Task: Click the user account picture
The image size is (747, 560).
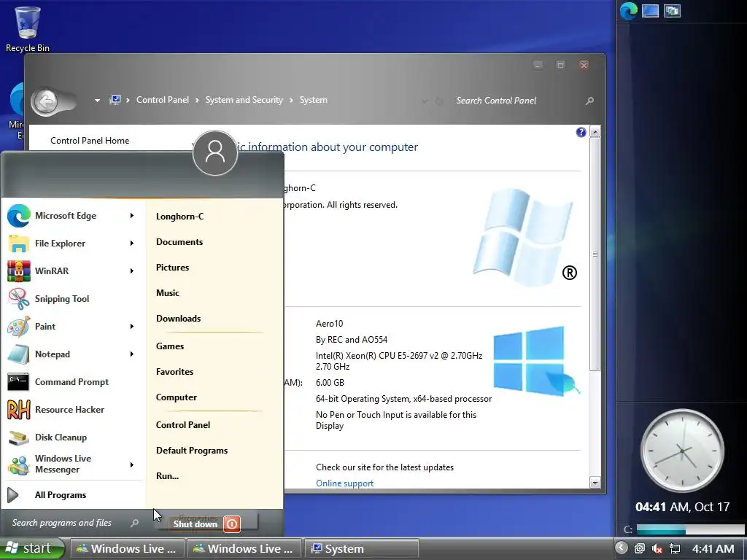Action: coord(215,153)
